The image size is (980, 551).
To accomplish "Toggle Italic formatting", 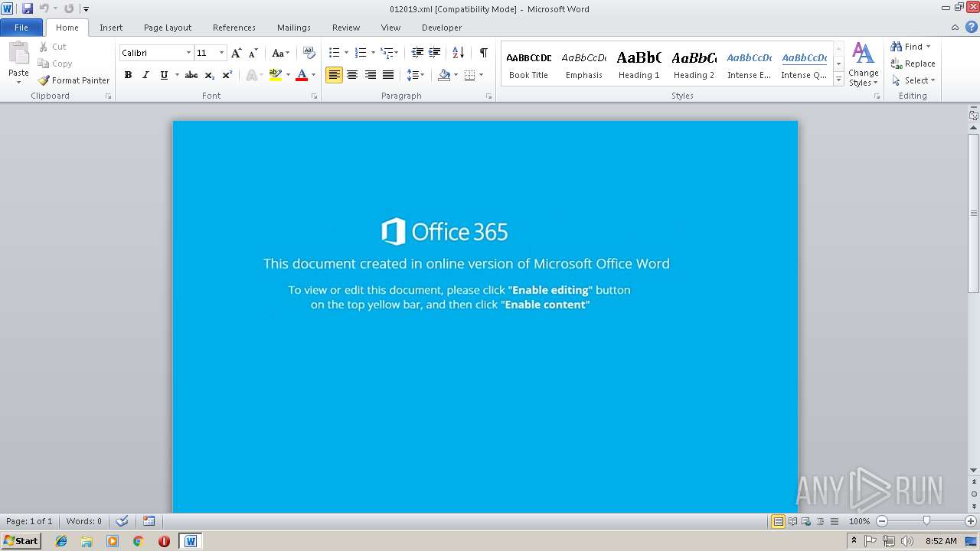I will (x=145, y=75).
